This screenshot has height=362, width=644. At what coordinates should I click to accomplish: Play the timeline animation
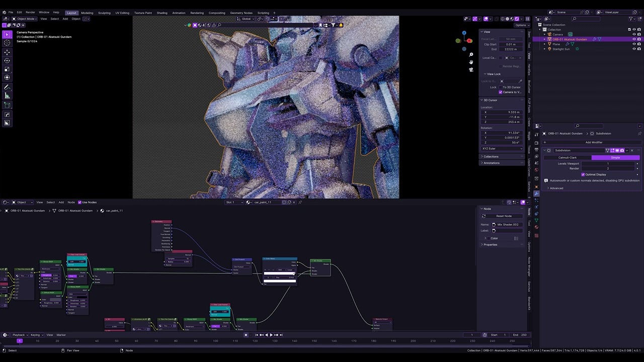(271, 335)
